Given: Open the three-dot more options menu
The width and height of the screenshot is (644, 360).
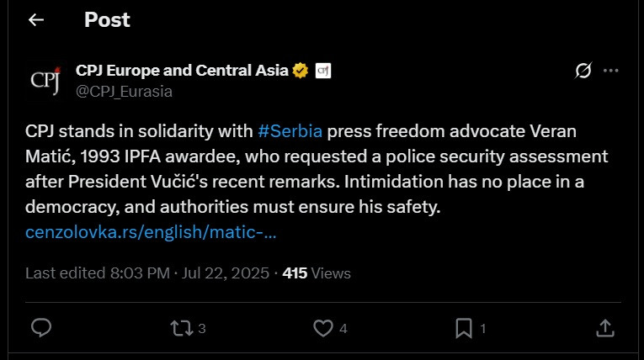Looking at the screenshot, I should 610,71.
